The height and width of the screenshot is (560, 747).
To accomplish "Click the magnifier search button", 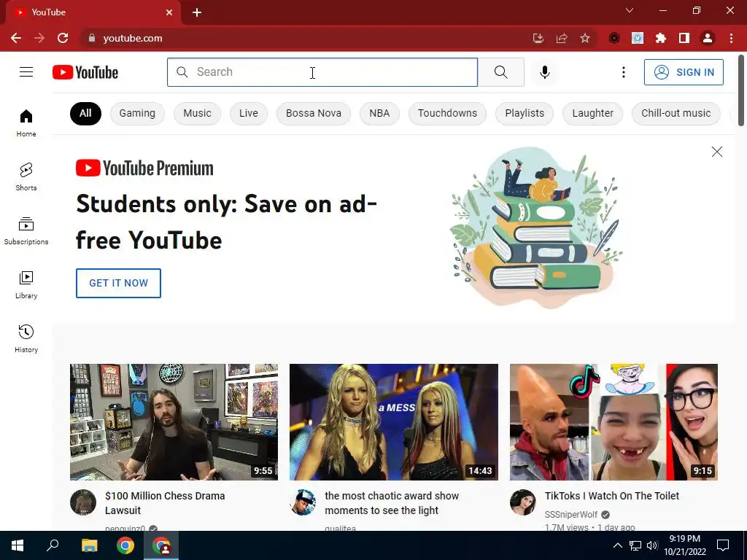I will point(500,72).
